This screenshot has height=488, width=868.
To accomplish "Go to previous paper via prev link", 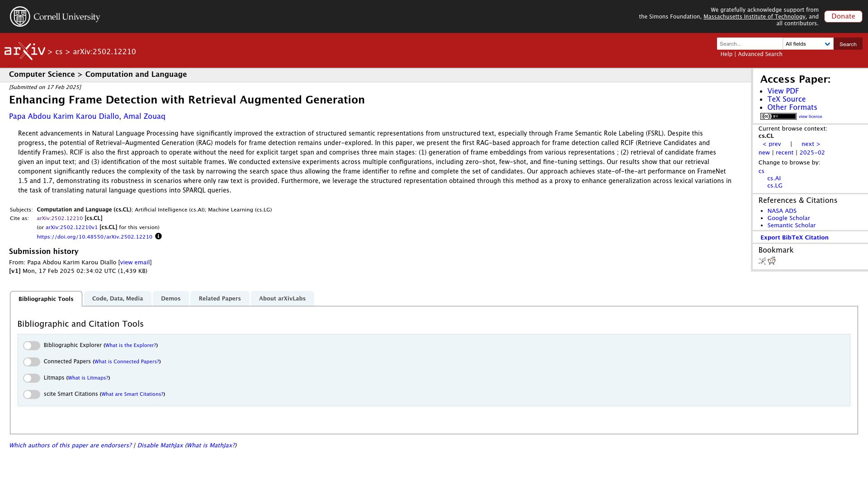I will [772, 144].
